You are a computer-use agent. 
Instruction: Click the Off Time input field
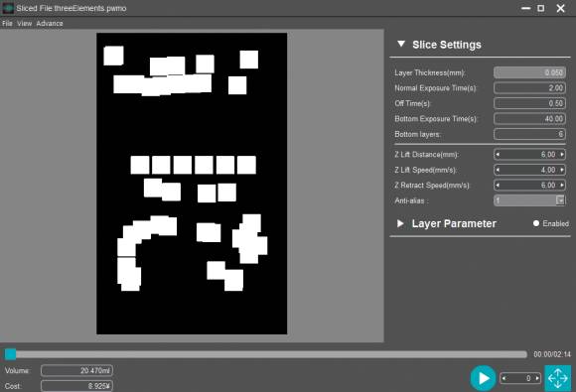tap(529, 103)
